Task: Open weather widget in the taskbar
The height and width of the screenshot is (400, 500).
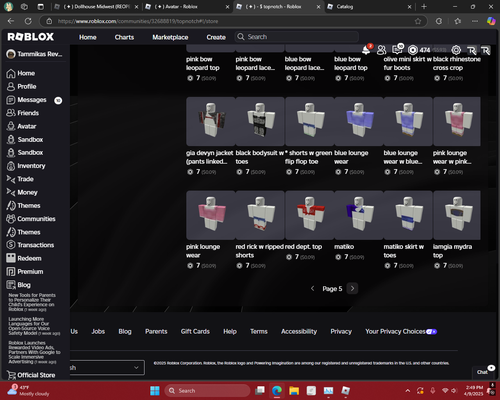Action: click(x=29, y=391)
